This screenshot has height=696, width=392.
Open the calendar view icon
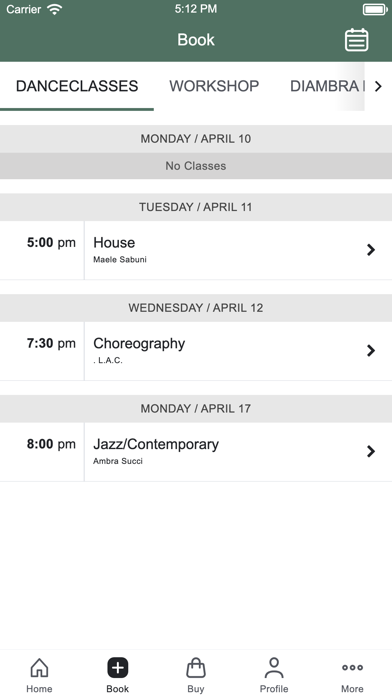[x=356, y=40]
